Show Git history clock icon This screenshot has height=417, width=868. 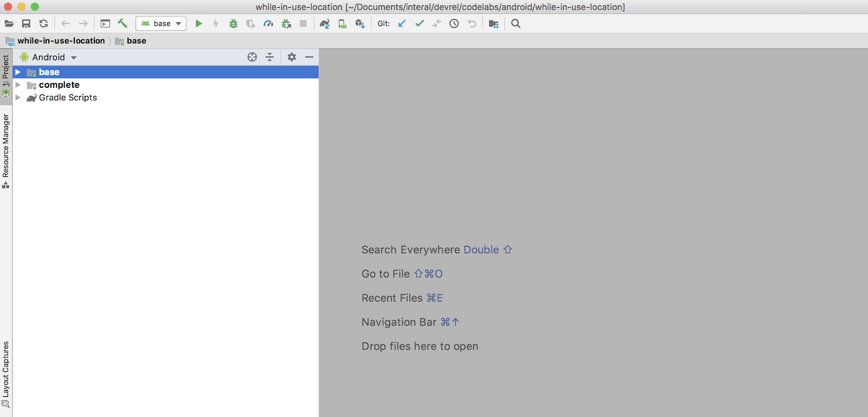[x=454, y=23]
